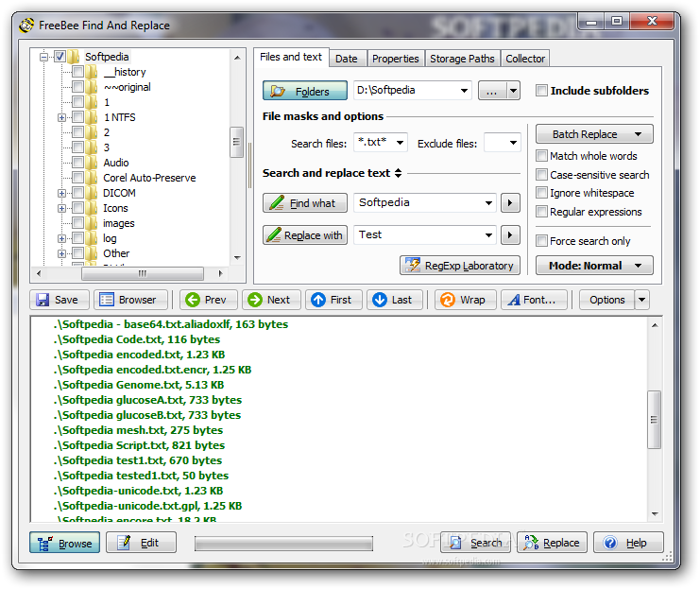
Task: Toggle the Search and replace text swap arrows
Action: tap(399, 173)
